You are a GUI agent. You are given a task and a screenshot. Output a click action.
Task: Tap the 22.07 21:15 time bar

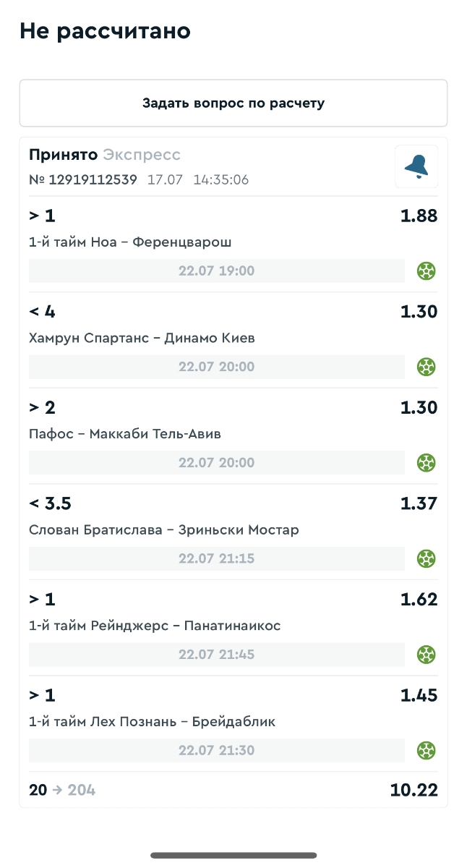click(x=216, y=558)
